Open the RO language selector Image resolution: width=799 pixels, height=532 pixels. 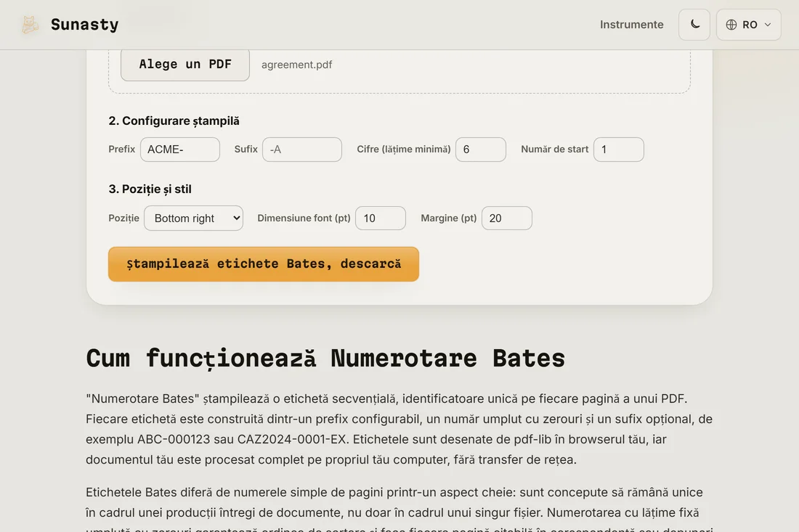(749, 25)
